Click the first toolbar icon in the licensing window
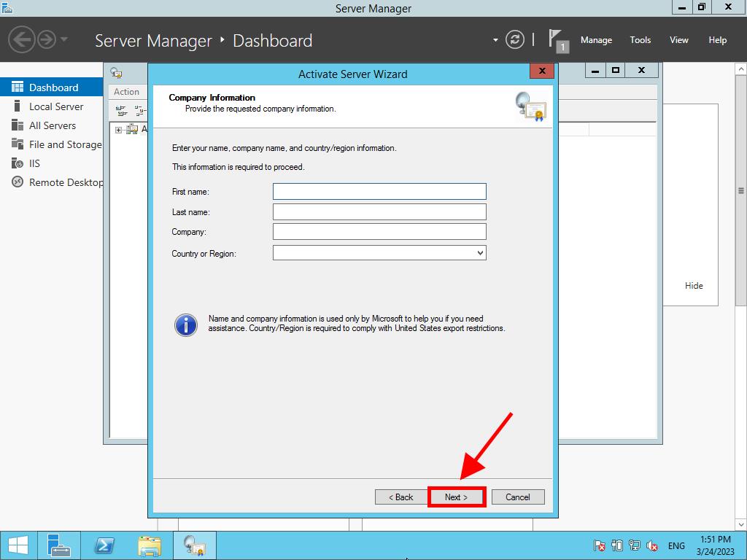Screen dimensions: 747x560 tap(122, 111)
